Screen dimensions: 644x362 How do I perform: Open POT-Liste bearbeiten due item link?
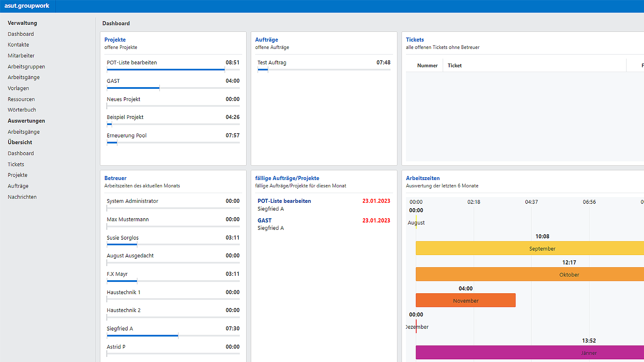click(x=284, y=201)
